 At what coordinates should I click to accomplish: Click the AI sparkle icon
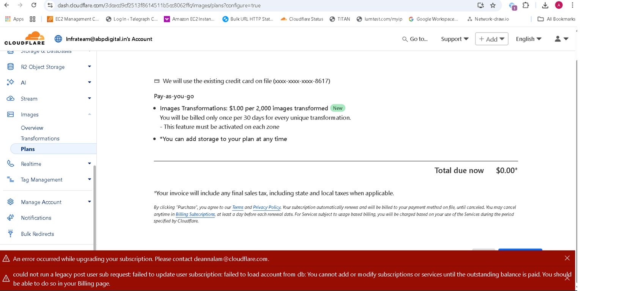click(11, 82)
